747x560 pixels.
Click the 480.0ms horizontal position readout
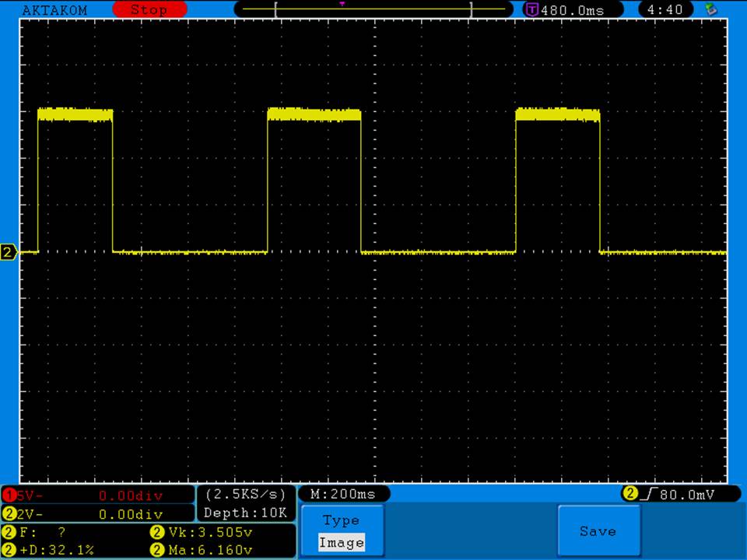pos(570,10)
